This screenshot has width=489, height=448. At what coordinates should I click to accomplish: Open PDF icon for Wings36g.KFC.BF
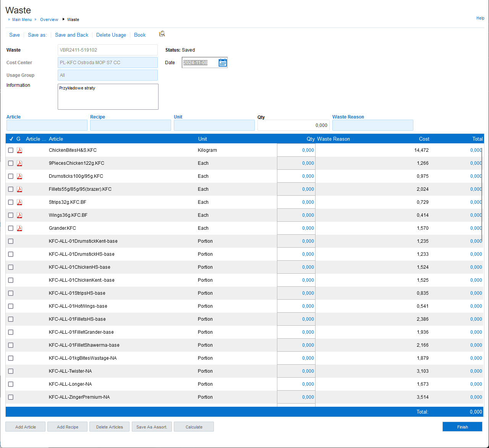click(19, 215)
